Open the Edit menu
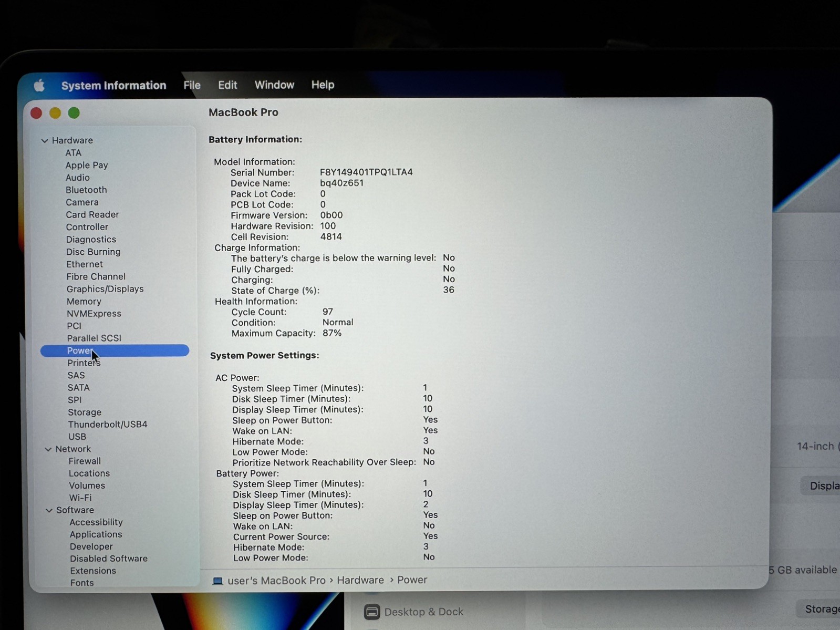840x630 pixels. pos(227,85)
